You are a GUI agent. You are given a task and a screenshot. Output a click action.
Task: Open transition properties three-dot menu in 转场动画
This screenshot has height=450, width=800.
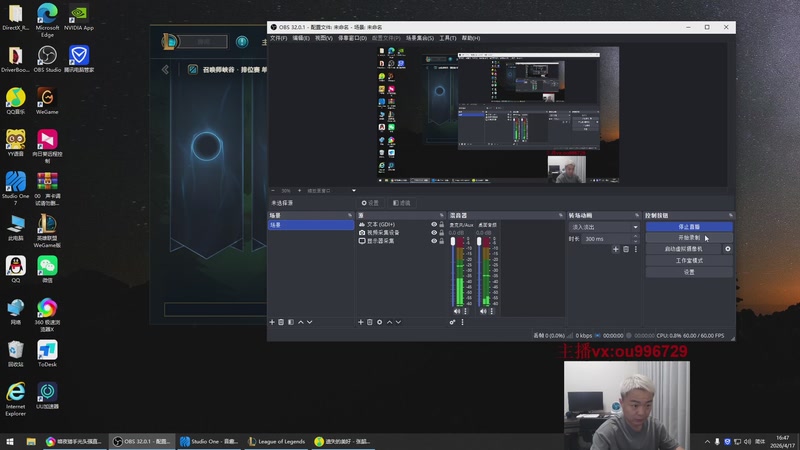(x=636, y=249)
